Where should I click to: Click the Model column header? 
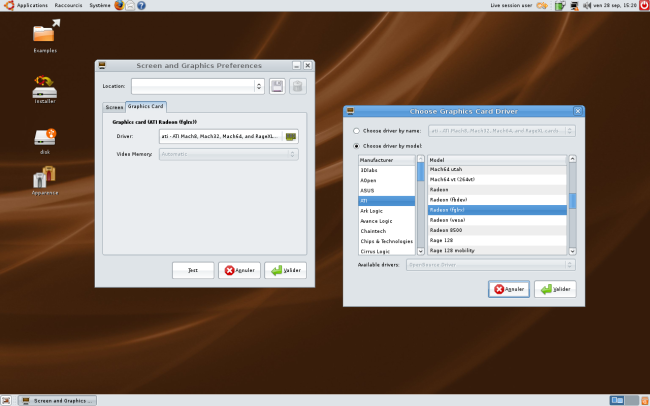pos(497,160)
